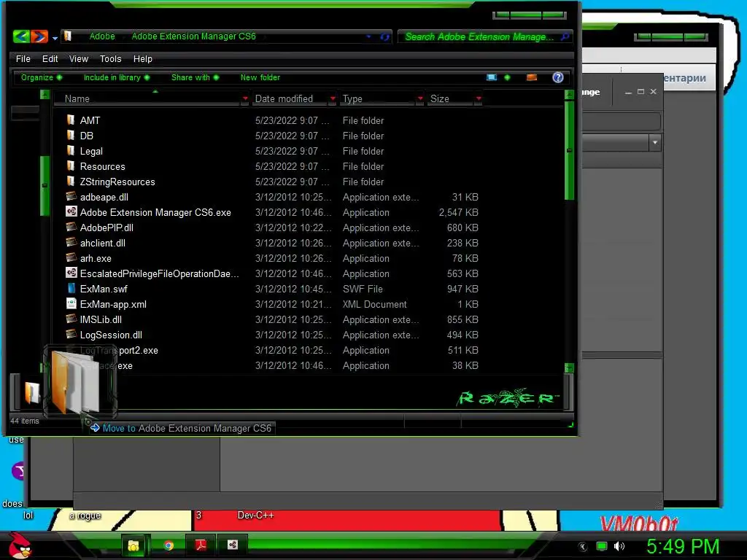The image size is (747, 560).
Task: Click the folder thumbnail in details pane
Action: (31, 392)
